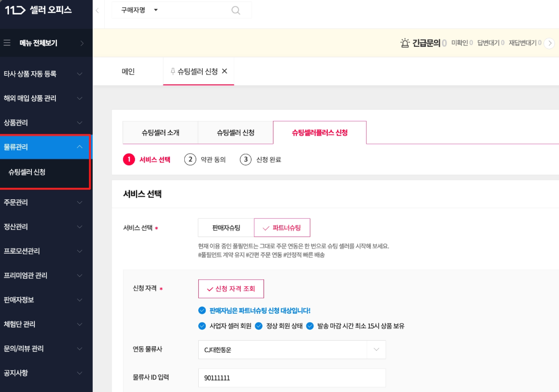Image resolution: width=559 pixels, height=392 pixels.
Task: Select the 판매자슈팅 service option
Action: [x=226, y=227]
